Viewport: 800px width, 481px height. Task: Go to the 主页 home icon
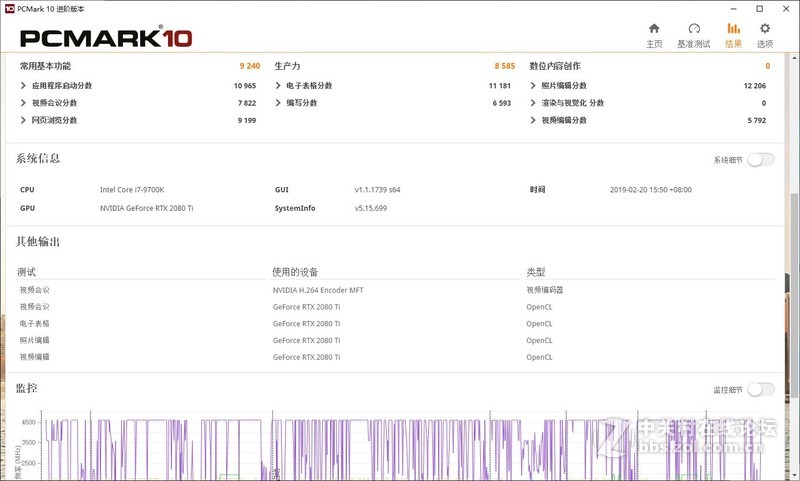click(654, 28)
